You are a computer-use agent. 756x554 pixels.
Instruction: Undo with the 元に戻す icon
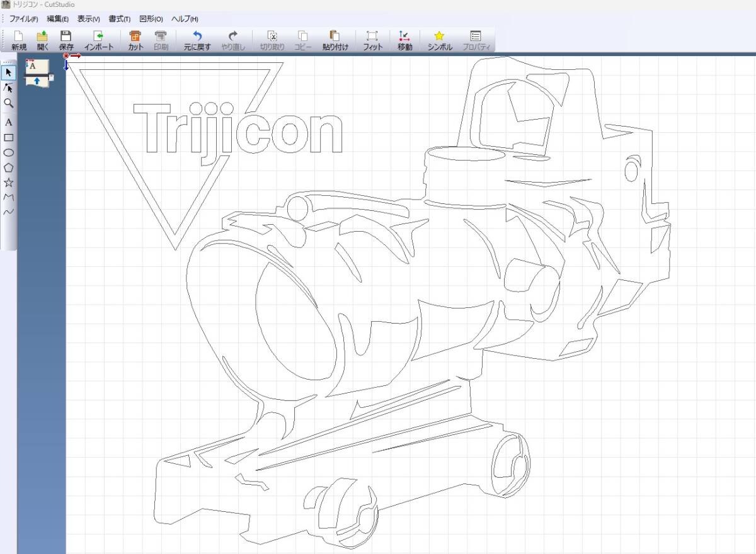point(197,40)
